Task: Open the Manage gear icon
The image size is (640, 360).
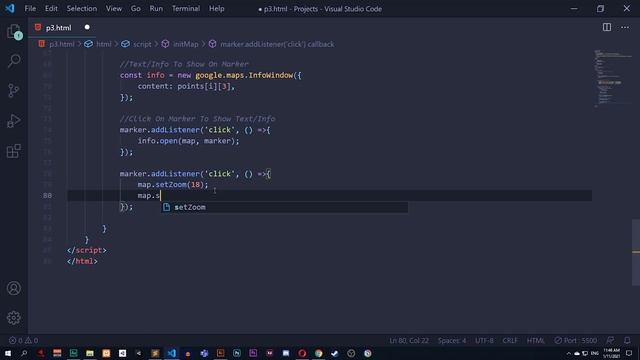Action: [x=14, y=318]
